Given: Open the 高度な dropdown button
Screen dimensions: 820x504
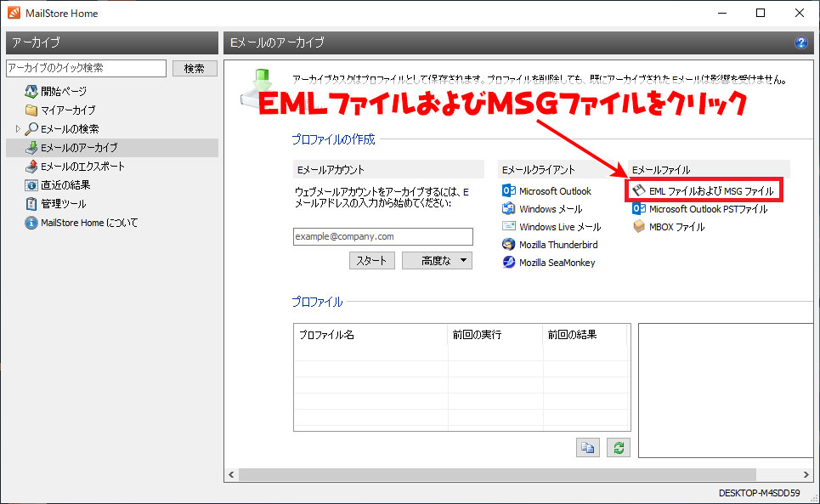Looking at the screenshot, I should point(438,260).
